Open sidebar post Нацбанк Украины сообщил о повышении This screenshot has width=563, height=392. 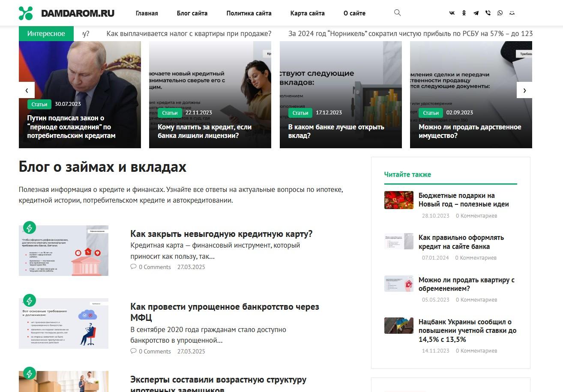(467, 330)
